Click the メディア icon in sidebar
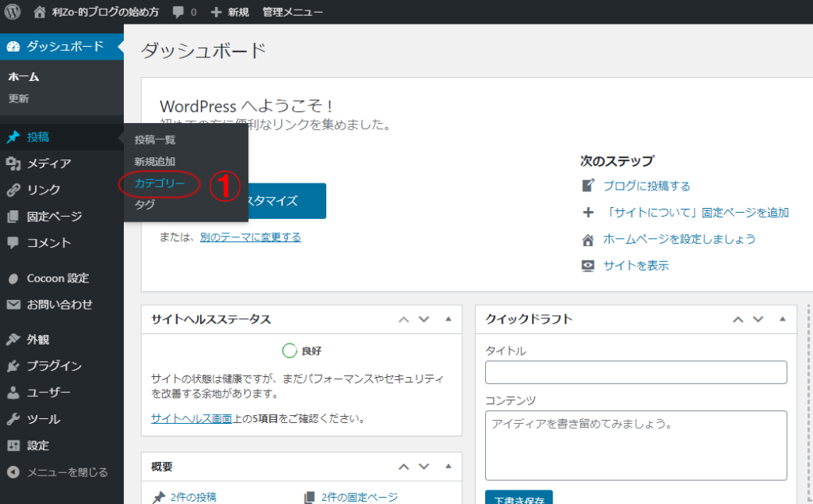 tap(13, 164)
